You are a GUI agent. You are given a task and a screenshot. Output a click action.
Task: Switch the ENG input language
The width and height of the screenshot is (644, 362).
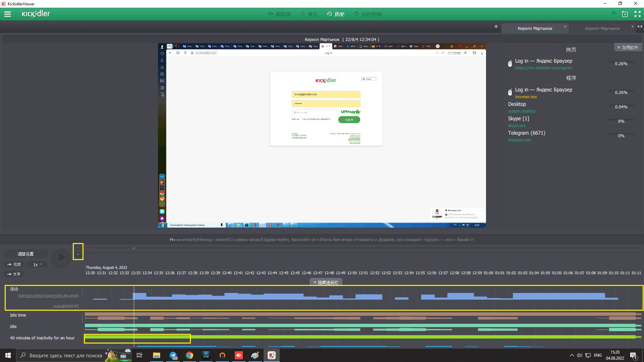598,355
